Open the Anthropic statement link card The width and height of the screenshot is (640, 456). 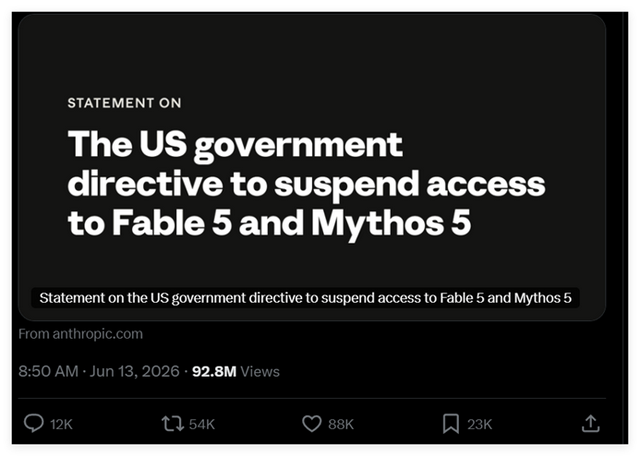(x=312, y=167)
